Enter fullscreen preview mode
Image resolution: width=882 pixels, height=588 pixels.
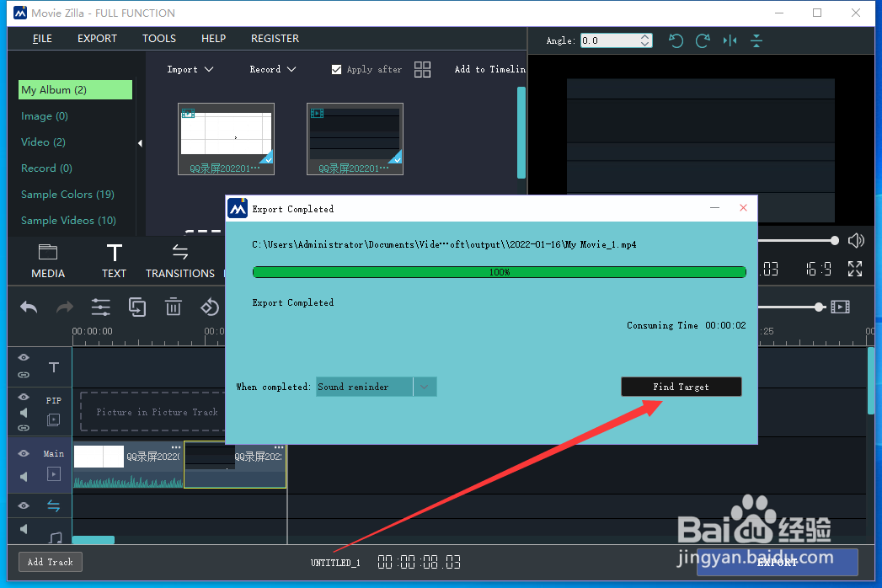pyautogui.click(x=855, y=269)
